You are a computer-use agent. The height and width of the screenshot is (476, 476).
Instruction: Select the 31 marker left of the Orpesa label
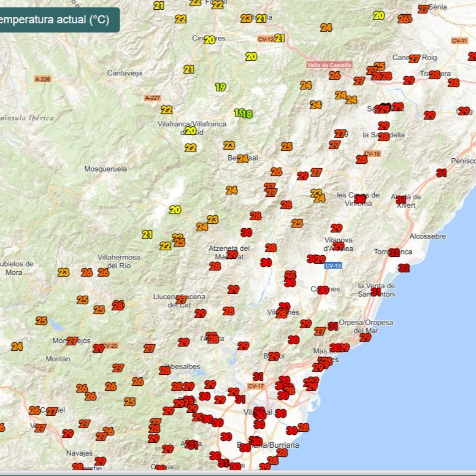click(x=333, y=326)
